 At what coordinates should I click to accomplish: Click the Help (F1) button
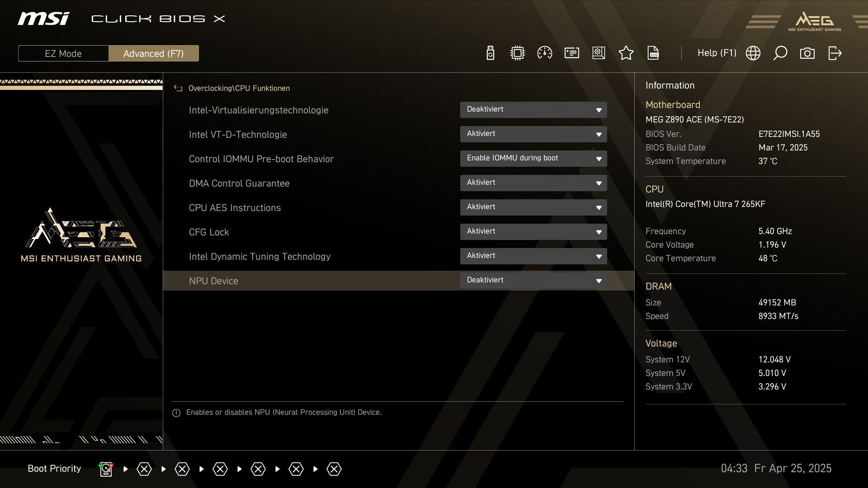(x=717, y=53)
